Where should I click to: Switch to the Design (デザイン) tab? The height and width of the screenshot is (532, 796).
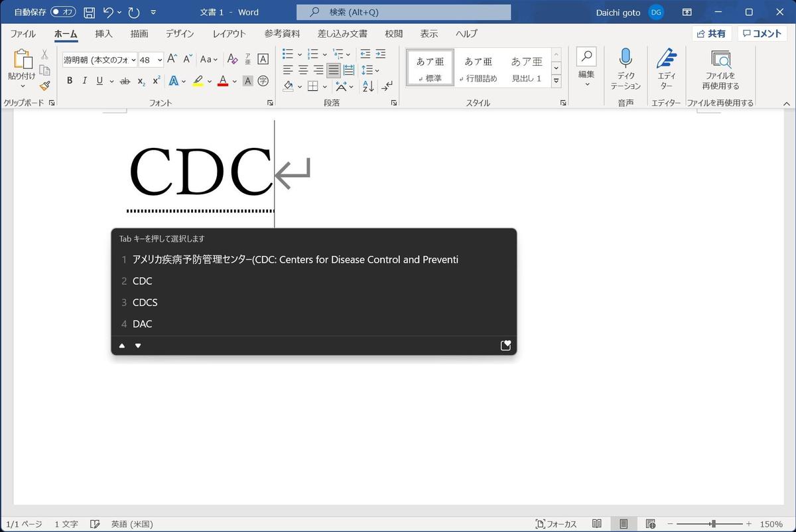(x=180, y=34)
